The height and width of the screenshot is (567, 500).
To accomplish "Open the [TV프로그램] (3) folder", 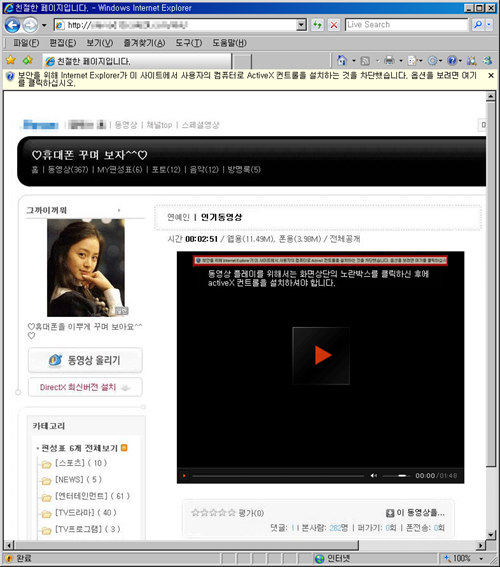I will pos(81,529).
